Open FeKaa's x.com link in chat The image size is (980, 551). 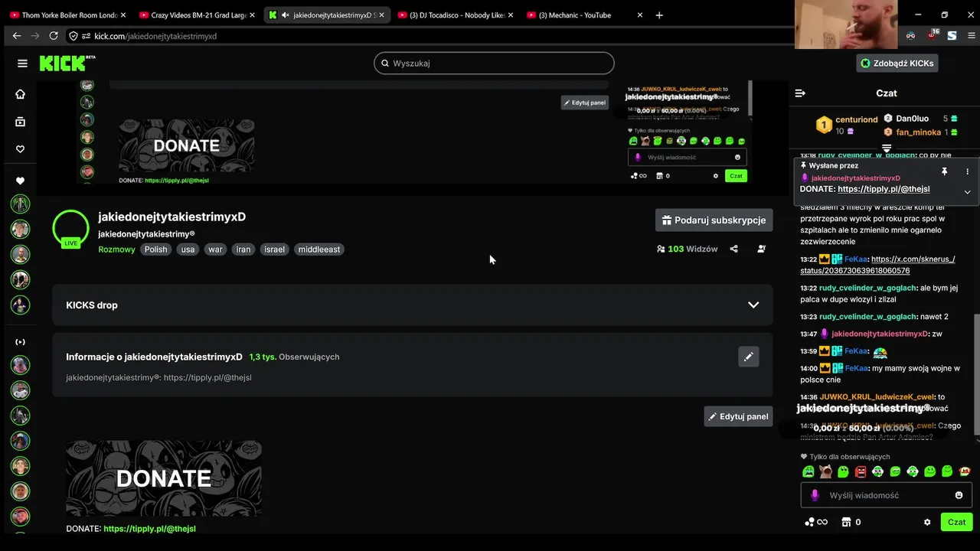(877, 265)
